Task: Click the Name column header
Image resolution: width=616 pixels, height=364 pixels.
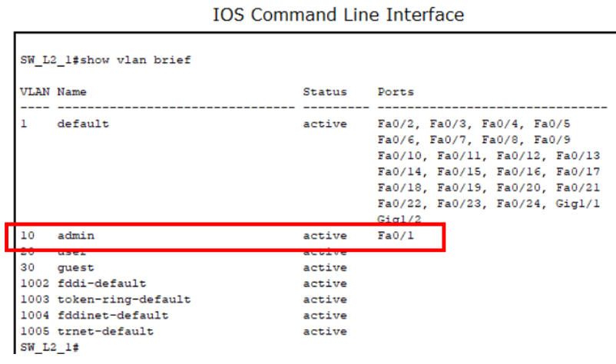Action: click(71, 92)
